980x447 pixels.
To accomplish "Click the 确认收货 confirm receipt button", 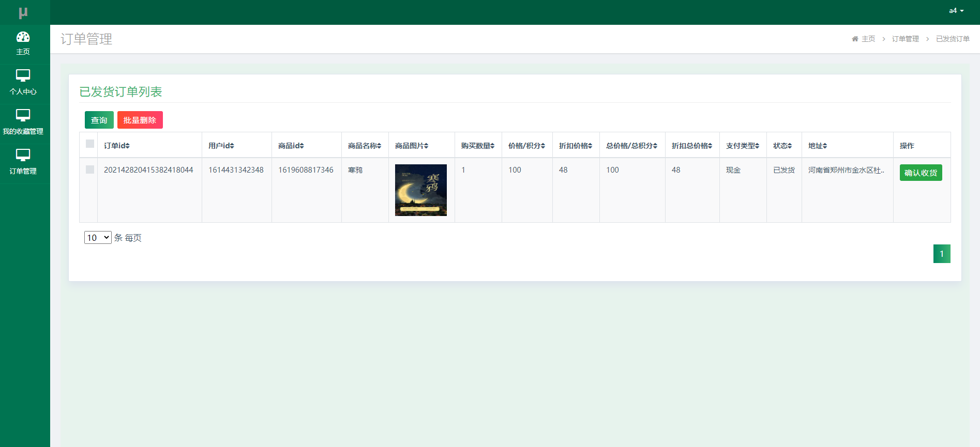I will click(x=921, y=173).
